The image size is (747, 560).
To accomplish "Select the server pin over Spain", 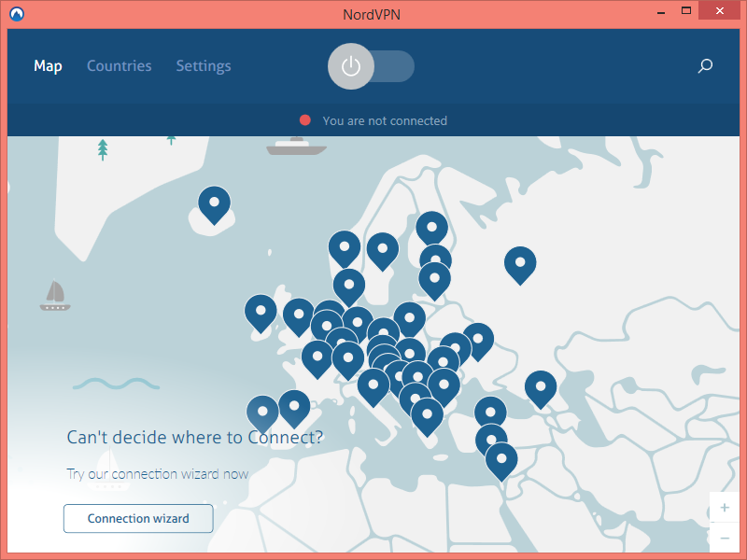I will coord(294,409).
